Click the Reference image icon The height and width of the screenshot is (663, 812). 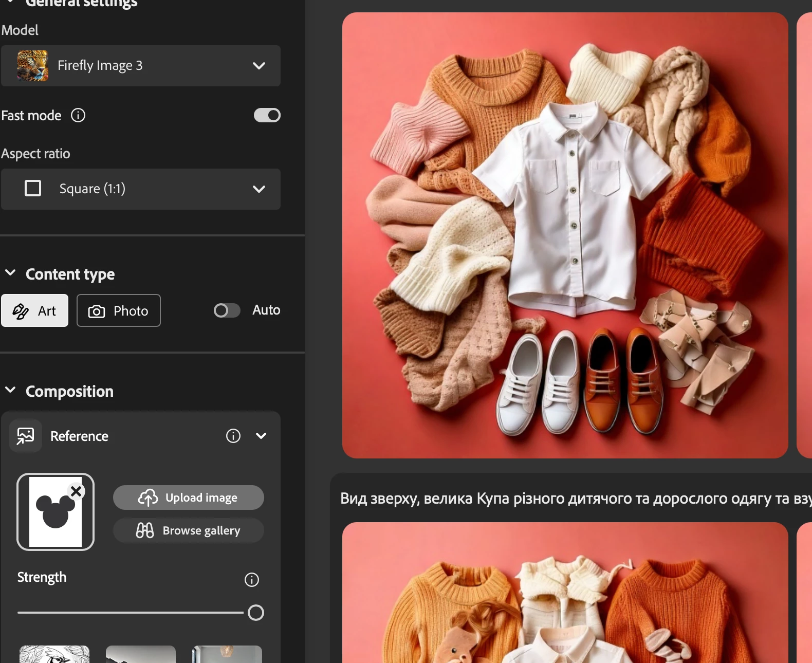(26, 436)
